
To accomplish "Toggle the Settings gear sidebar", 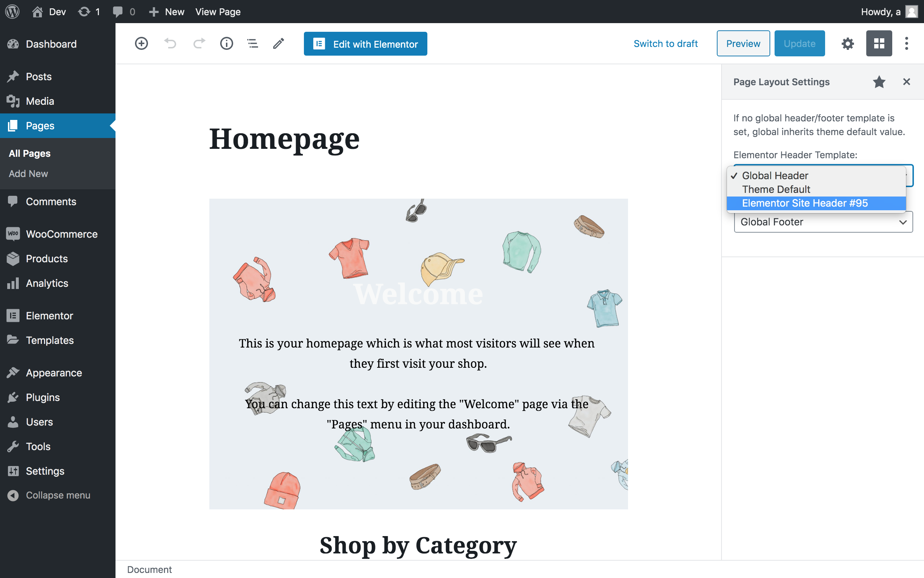I will point(847,44).
